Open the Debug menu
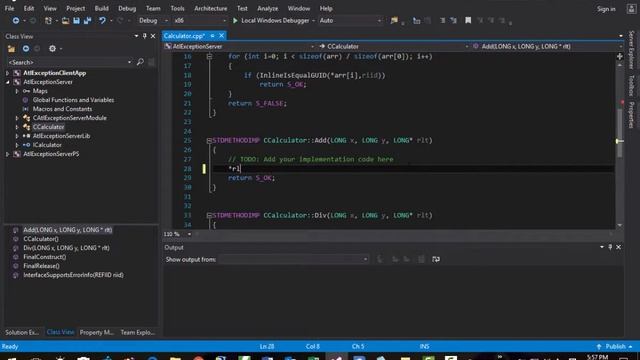 [127, 8]
